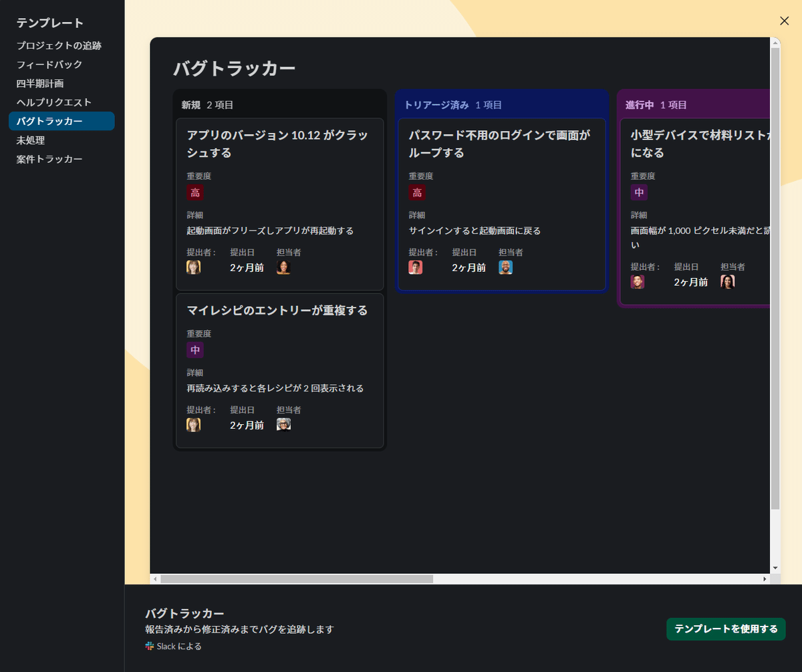Click assignee avatar on パスワード不用 card

pyautogui.click(x=505, y=267)
